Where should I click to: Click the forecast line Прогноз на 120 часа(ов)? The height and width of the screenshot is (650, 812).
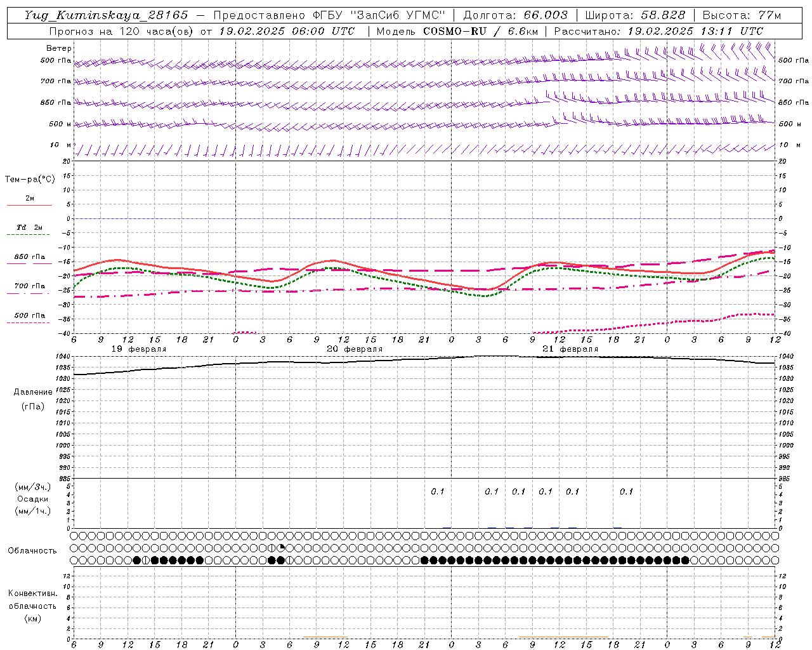point(122,31)
